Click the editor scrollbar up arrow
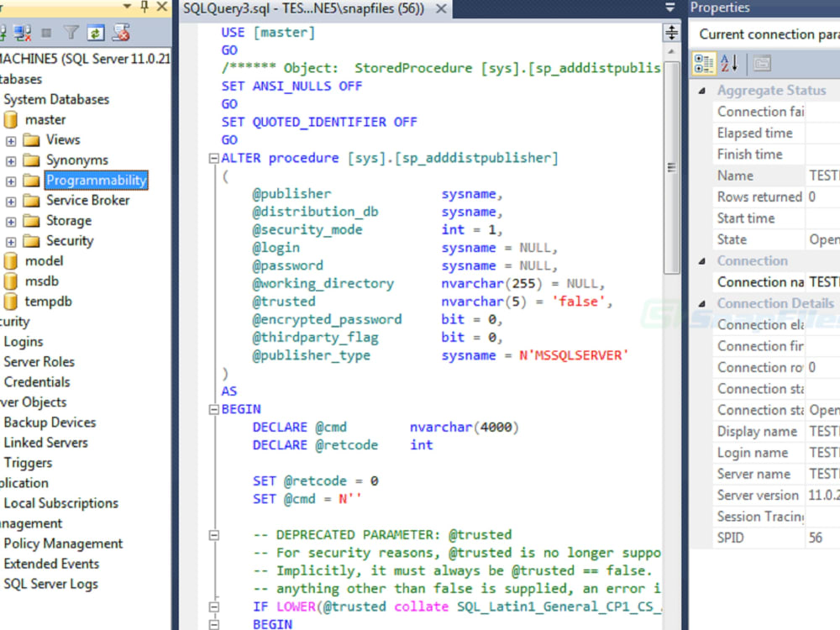This screenshot has width=840, height=630. tap(671, 51)
